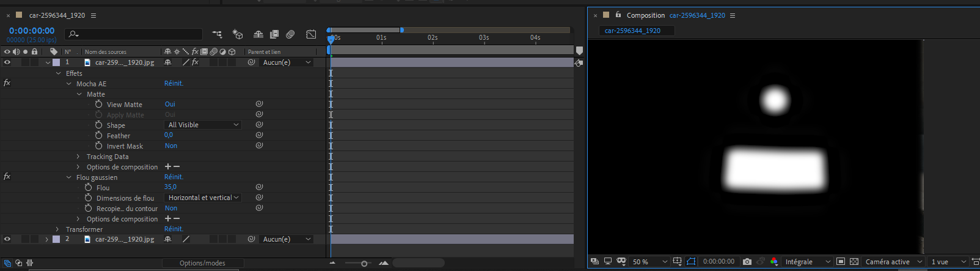This screenshot has width=980, height=271.
Task: Click the Options/modes button
Action: coord(202,263)
